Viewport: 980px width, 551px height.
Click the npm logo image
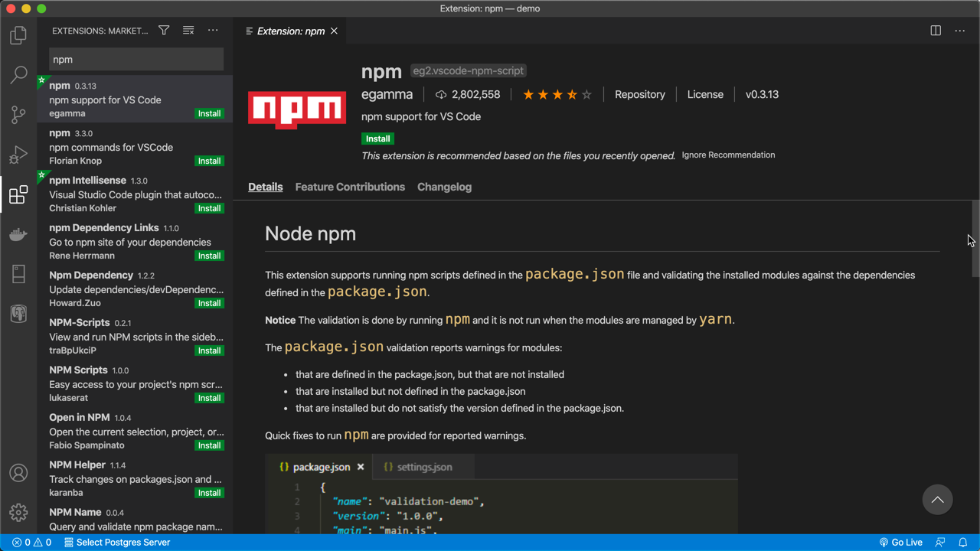click(297, 109)
